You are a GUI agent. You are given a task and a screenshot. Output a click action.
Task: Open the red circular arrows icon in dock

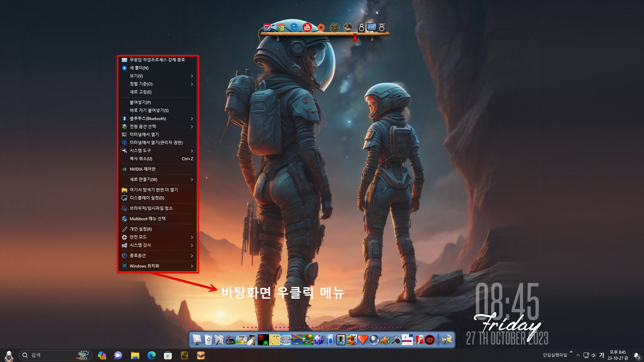pos(430,340)
